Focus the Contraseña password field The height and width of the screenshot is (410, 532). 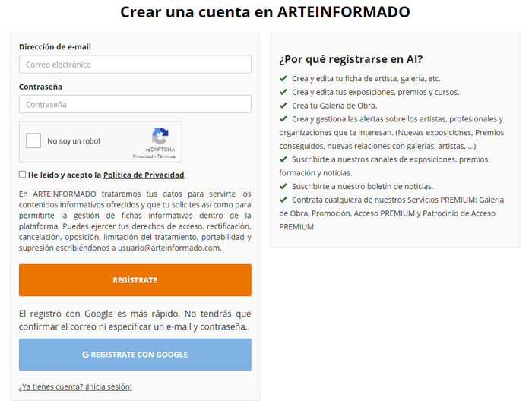pos(135,104)
